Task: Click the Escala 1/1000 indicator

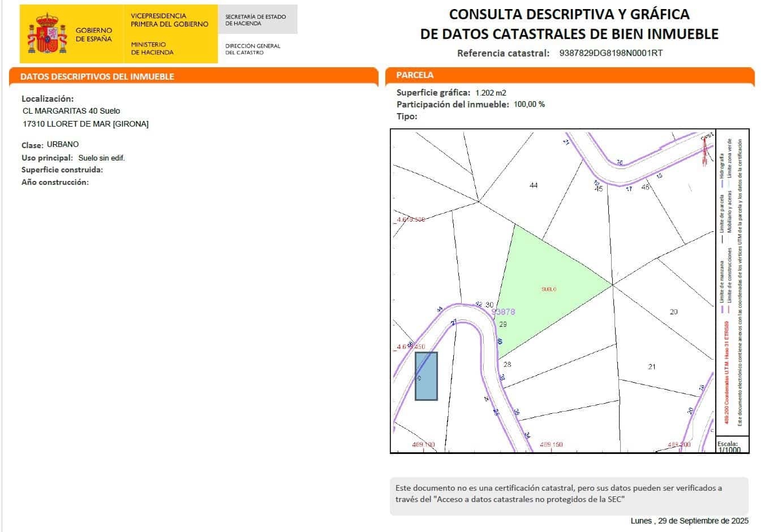Action: [x=730, y=447]
